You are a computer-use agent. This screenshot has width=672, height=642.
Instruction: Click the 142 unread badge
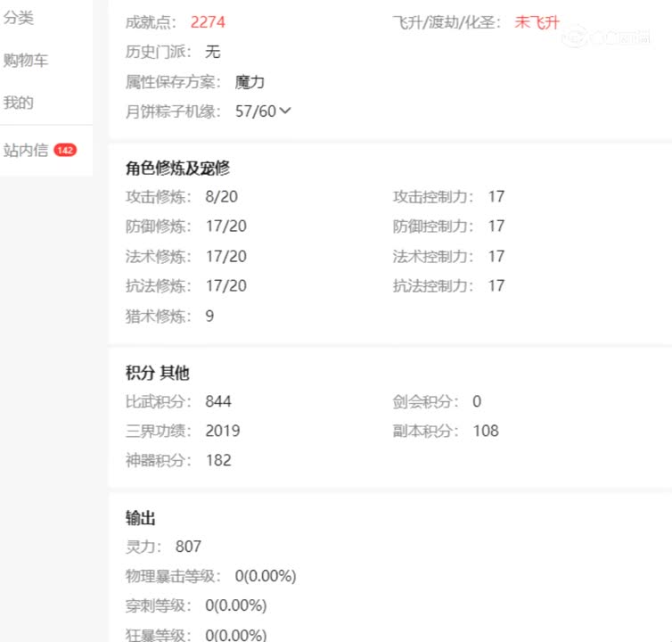coord(65,150)
